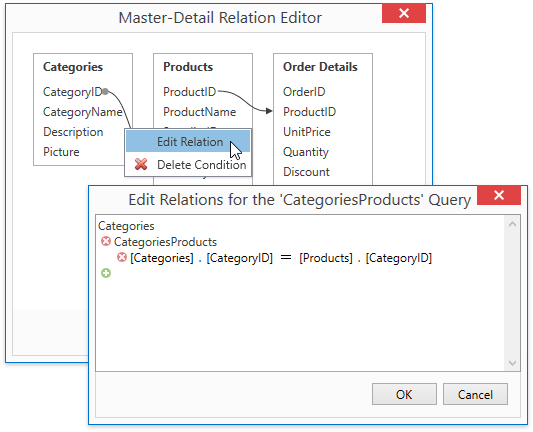Screen dimensions: 533x432
Task: Select ProductID field in Products table
Action: click(190, 92)
